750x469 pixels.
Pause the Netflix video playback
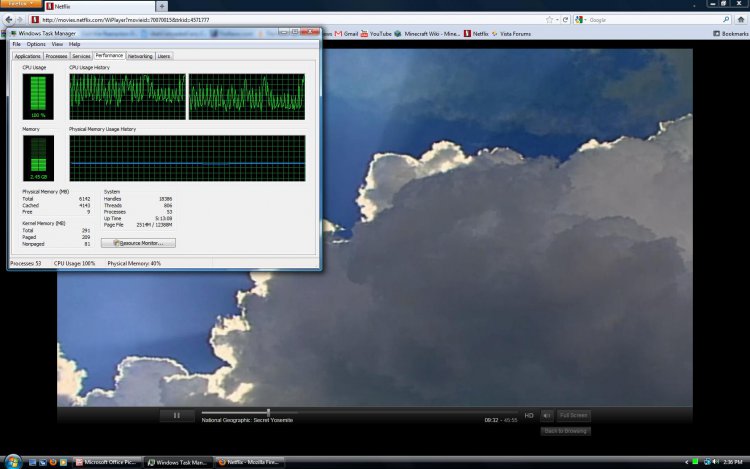(176, 415)
